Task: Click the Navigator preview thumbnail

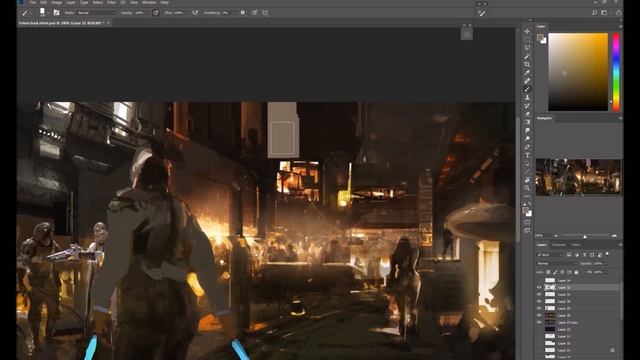Action: [x=578, y=177]
